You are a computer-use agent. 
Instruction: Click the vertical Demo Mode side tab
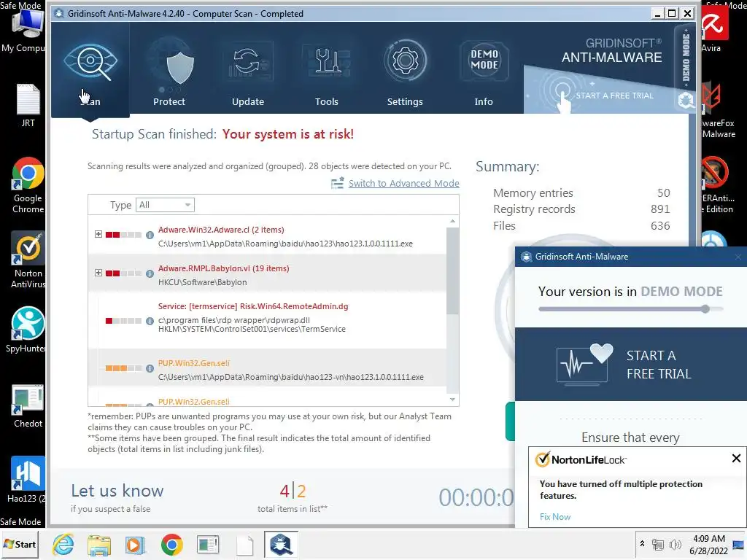[x=686, y=57]
